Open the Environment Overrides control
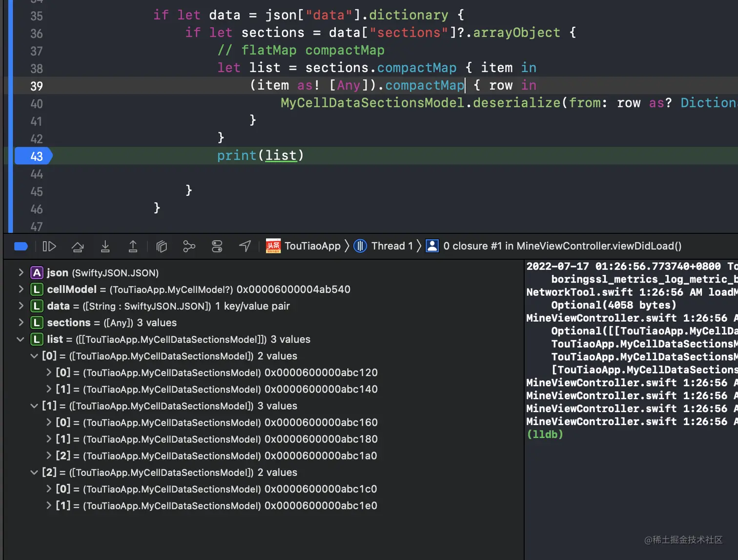The image size is (738, 560). 217,246
